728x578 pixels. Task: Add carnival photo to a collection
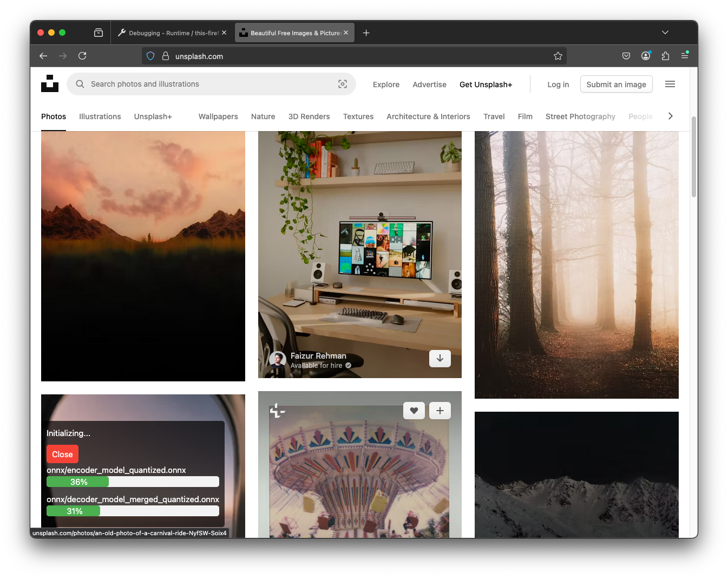[x=440, y=411]
